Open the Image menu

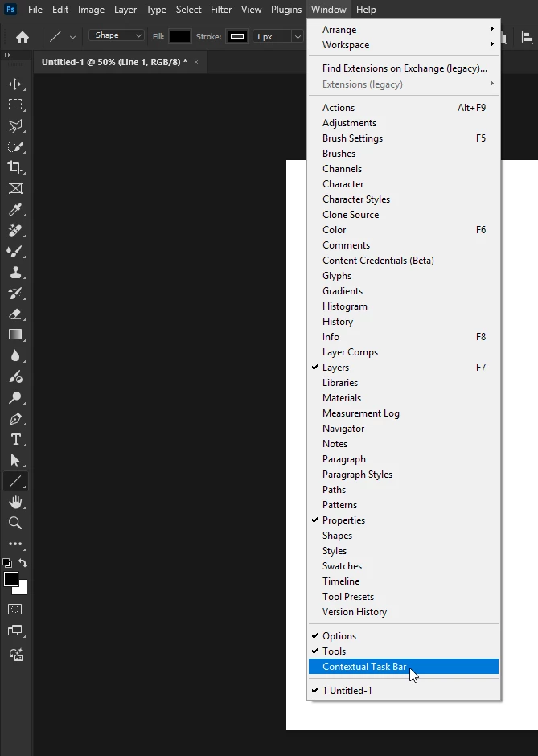coord(91,10)
